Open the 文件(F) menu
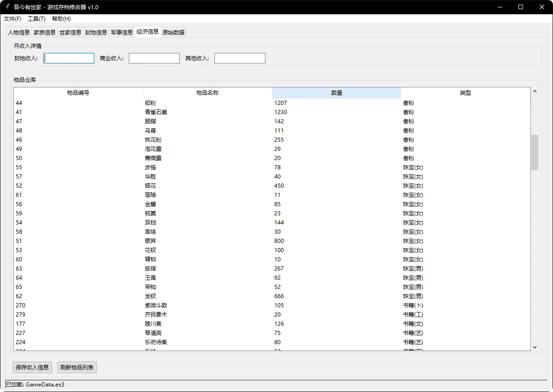Image resolution: width=553 pixels, height=392 pixels. point(12,19)
